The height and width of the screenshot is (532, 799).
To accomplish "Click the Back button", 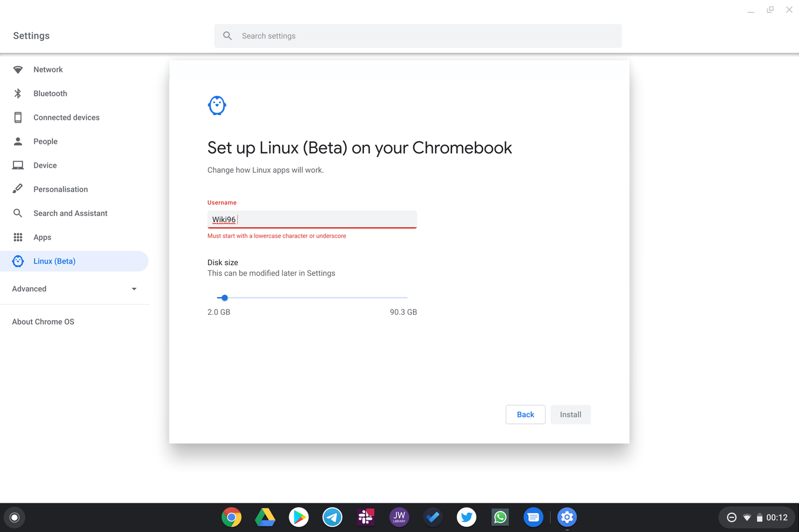I will click(x=525, y=414).
